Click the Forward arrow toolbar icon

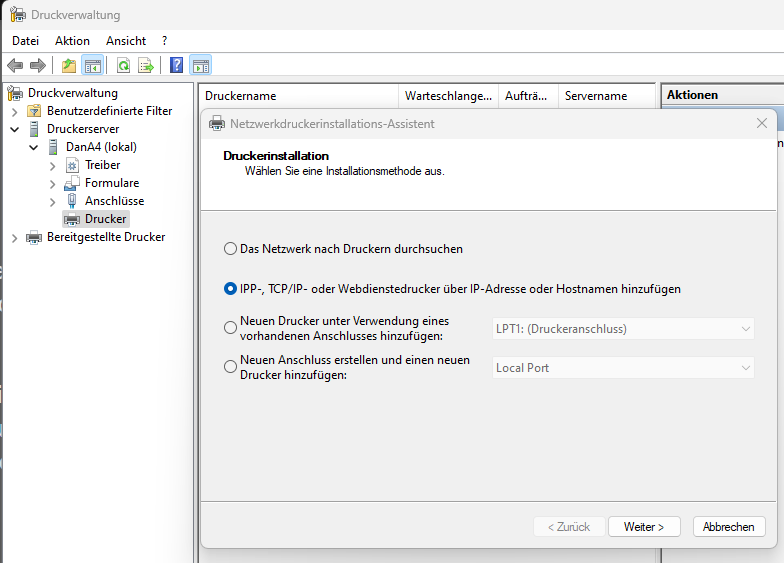click(x=38, y=65)
